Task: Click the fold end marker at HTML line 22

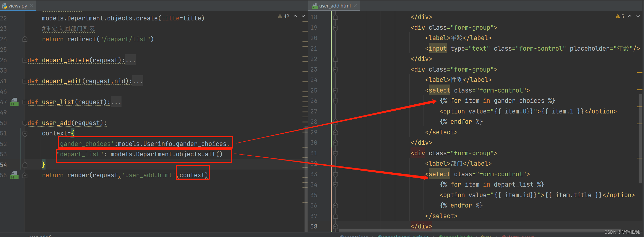Action: click(x=336, y=59)
